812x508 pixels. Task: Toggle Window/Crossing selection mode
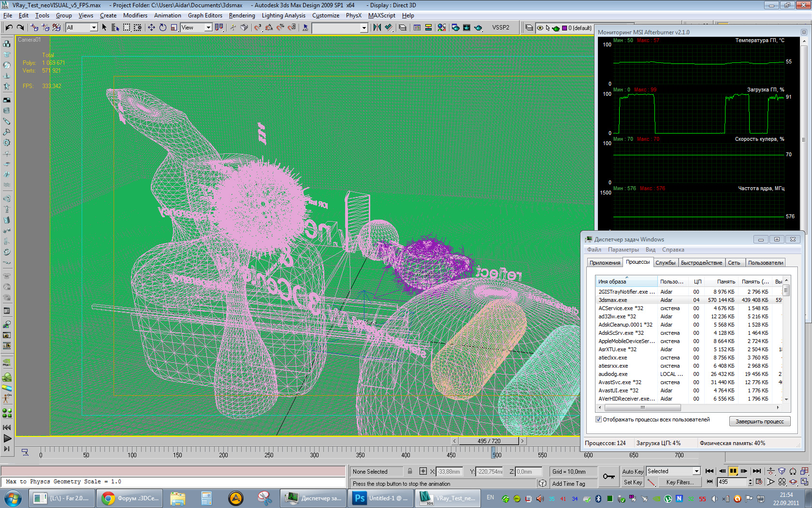click(138, 28)
